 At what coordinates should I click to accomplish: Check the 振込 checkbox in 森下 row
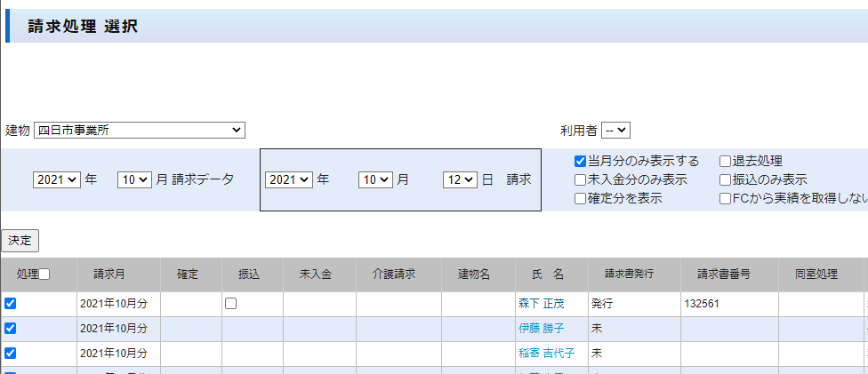click(231, 304)
